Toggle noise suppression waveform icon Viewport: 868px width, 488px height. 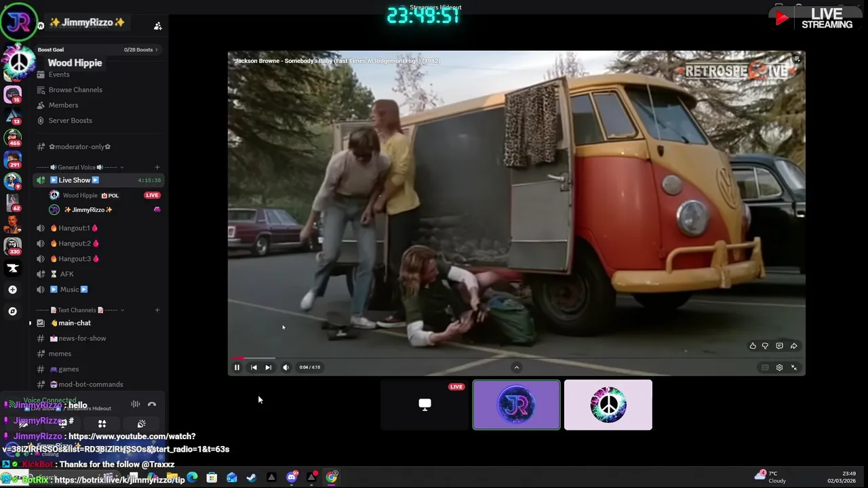click(x=136, y=405)
